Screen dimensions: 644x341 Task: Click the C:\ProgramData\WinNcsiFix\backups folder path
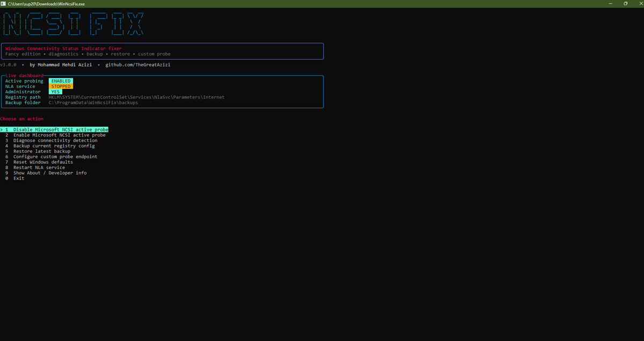click(93, 102)
